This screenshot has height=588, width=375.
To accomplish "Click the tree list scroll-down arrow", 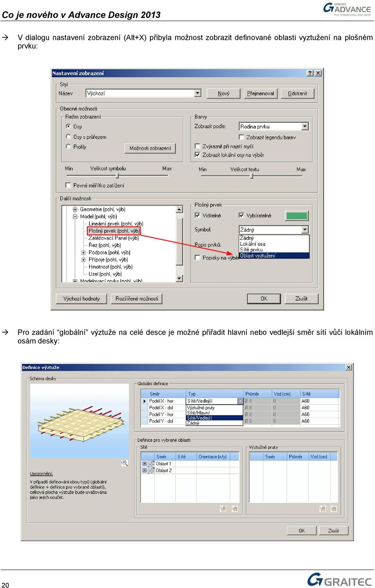I will point(179,278).
